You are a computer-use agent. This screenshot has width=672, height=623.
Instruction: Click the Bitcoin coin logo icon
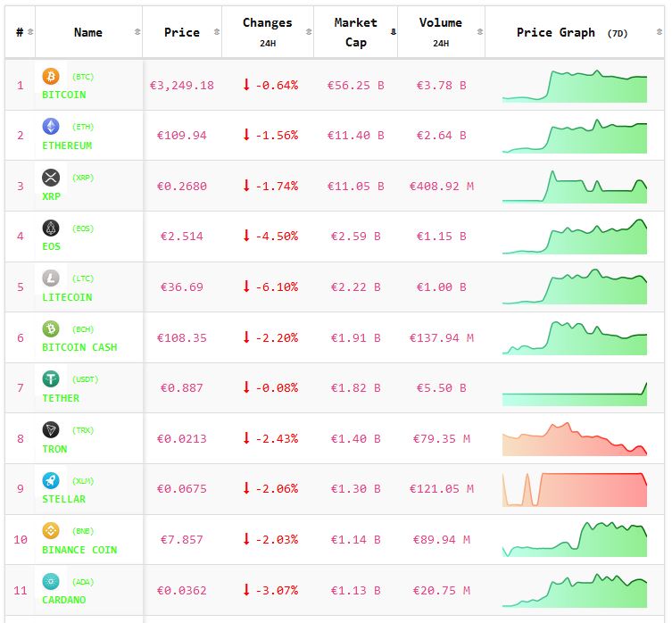point(51,77)
